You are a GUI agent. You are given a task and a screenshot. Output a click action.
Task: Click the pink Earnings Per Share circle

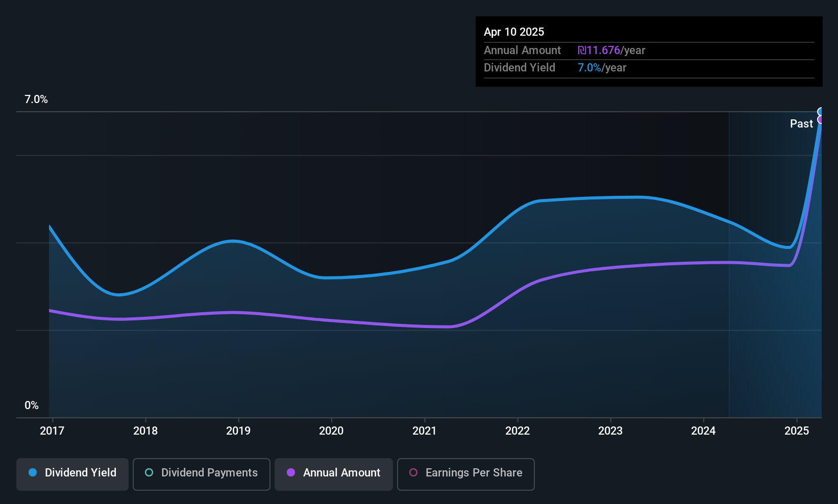(x=413, y=472)
